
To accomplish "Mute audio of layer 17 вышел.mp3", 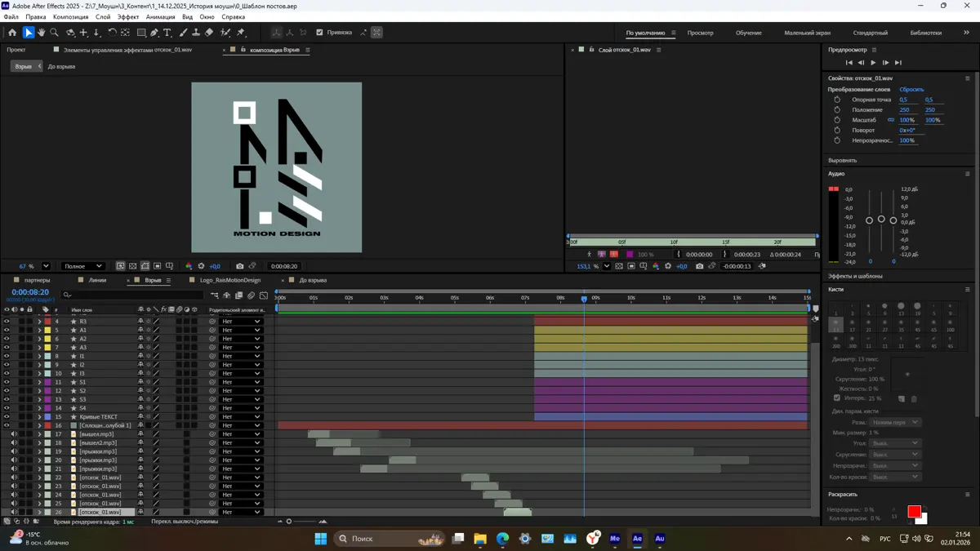I will tap(14, 434).
